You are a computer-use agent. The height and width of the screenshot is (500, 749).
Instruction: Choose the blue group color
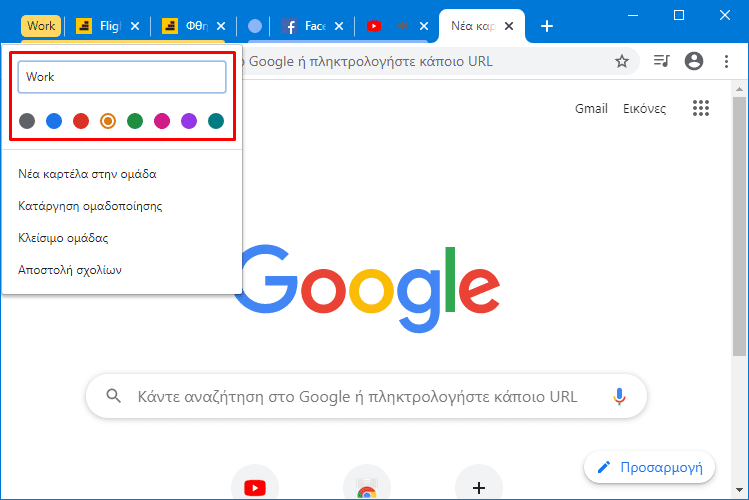point(54,121)
